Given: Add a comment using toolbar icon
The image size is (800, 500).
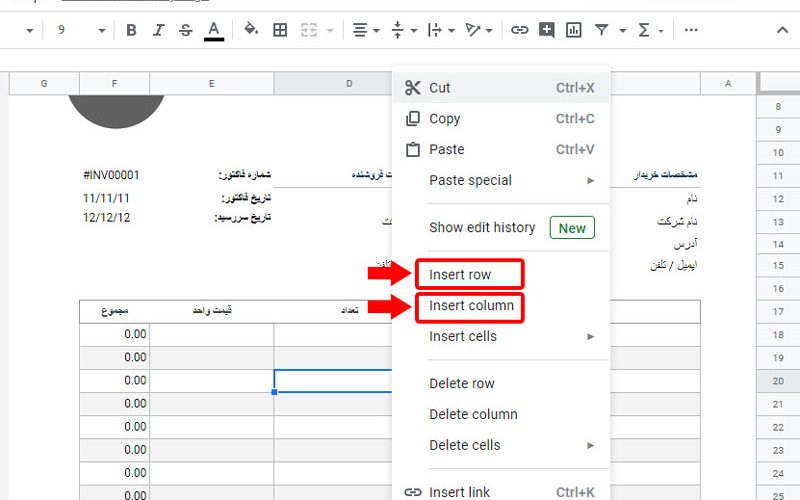Looking at the screenshot, I should click(x=546, y=30).
